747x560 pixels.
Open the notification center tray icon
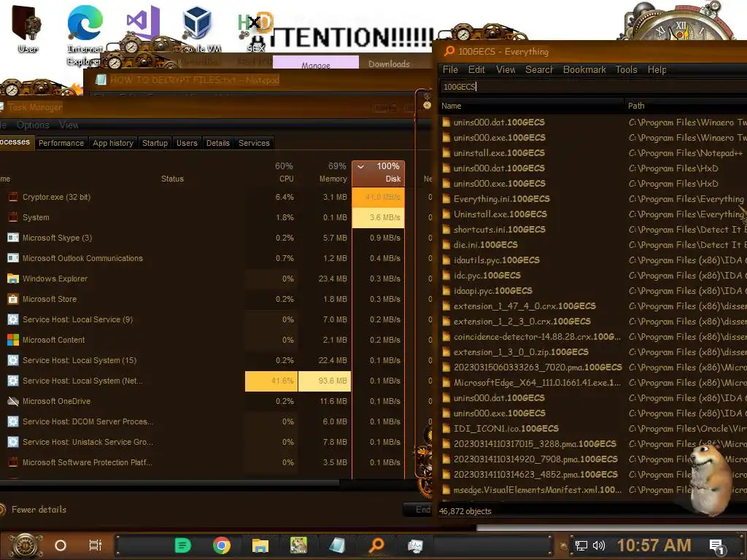tap(717, 546)
